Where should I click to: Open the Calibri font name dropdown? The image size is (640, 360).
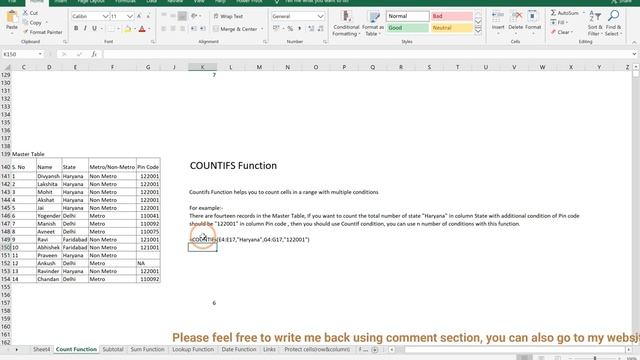(105, 16)
